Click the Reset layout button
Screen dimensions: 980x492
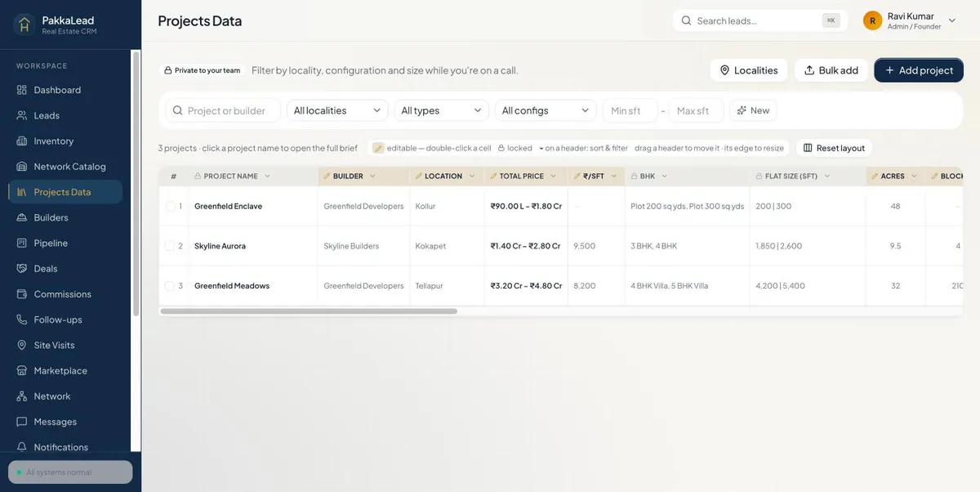[x=834, y=148]
